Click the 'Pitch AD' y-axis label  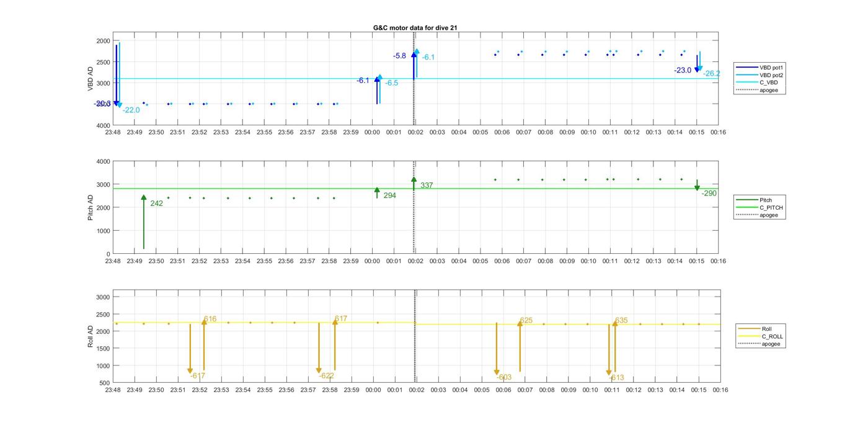point(91,207)
